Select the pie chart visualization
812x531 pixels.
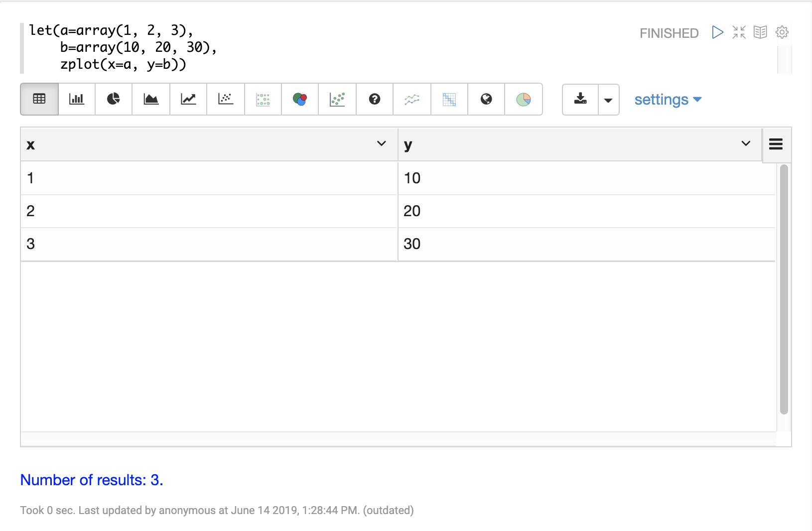point(114,99)
